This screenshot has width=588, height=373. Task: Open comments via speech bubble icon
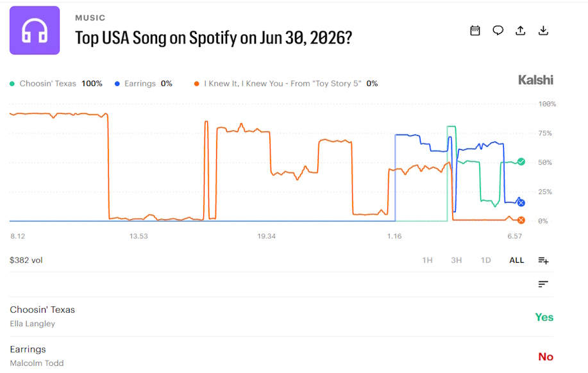[x=498, y=30]
